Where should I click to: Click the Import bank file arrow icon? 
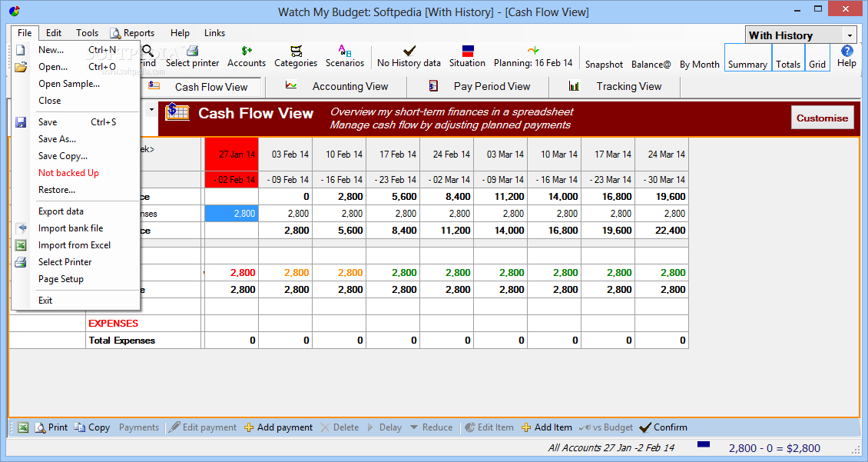pos(21,228)
